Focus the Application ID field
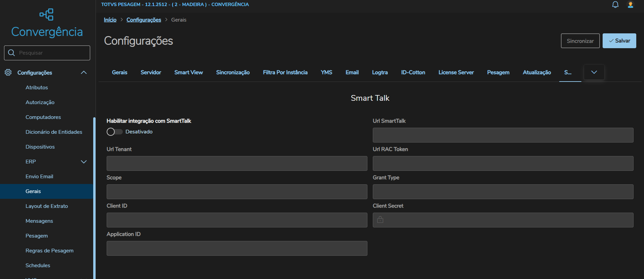 tap(237, 248)
